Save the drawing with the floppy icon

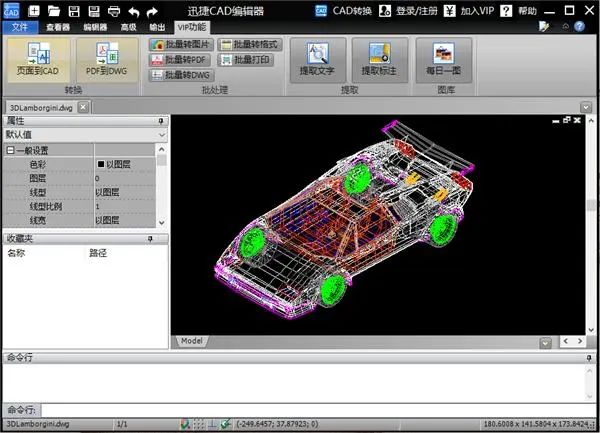pyautogui.click(x=74, y=11)
